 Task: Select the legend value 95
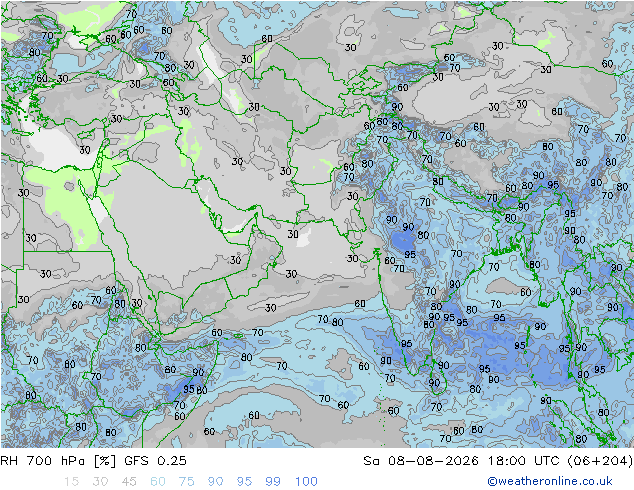244,481
